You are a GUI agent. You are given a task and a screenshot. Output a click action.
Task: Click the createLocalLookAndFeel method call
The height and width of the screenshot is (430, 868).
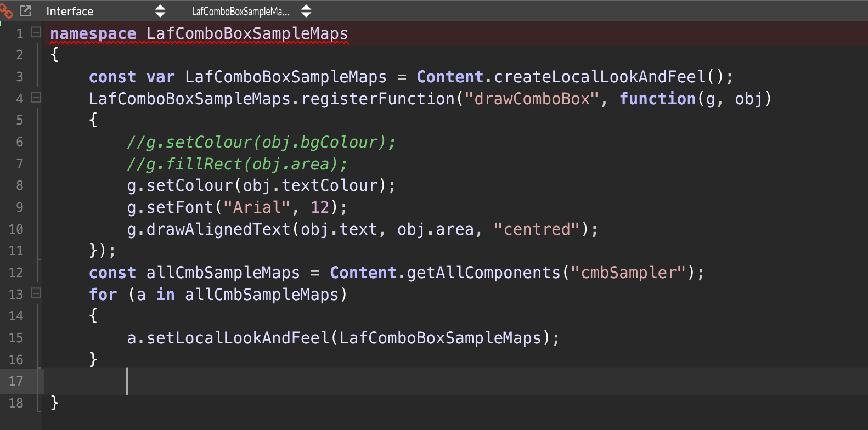[600, 77]
